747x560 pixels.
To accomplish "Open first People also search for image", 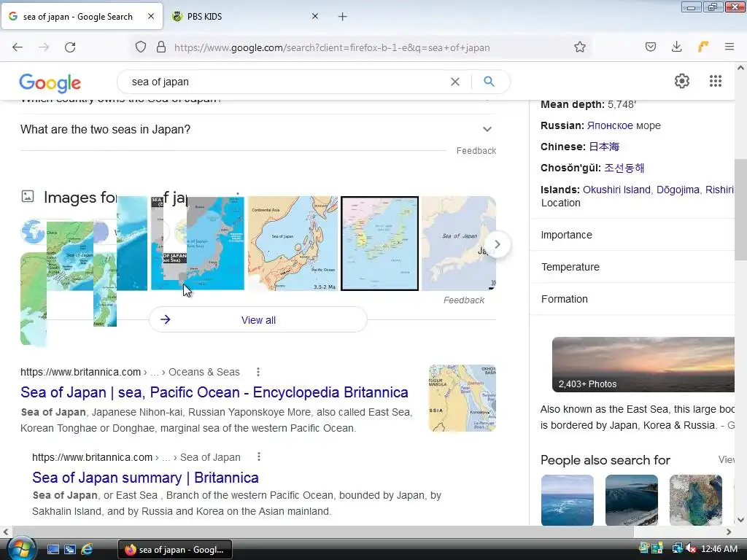I will (568, 500).
